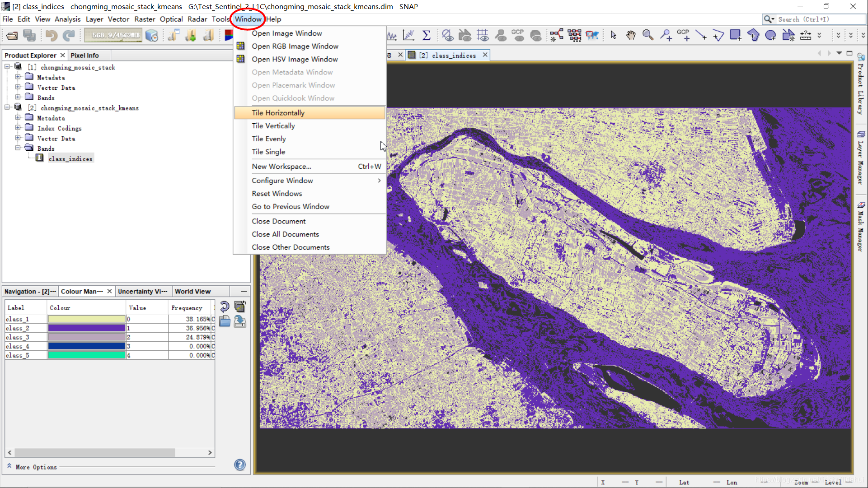Click the Save Product toolbar icon
The image size is (868, 488).
tap(29, 35)
